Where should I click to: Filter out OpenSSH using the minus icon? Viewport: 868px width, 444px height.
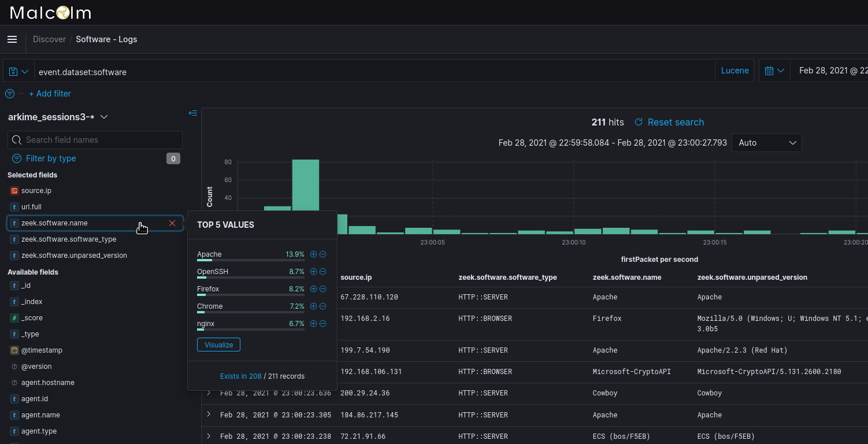322,271
